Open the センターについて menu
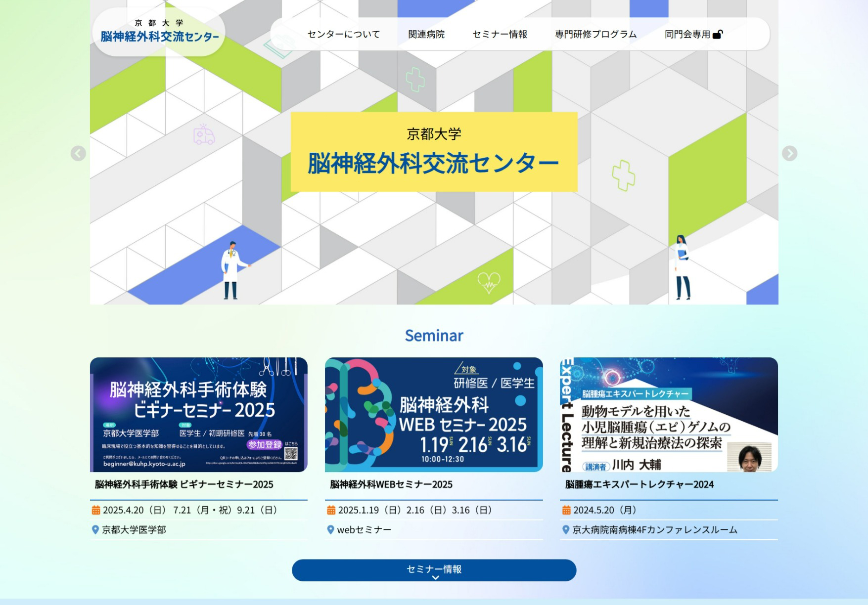 click(x=344, y=34)
